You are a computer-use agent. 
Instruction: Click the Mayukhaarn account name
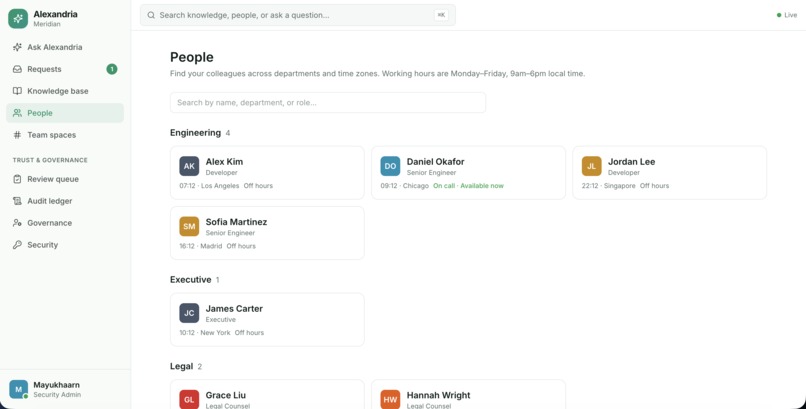pyautogui.click(x=57, y=385)
